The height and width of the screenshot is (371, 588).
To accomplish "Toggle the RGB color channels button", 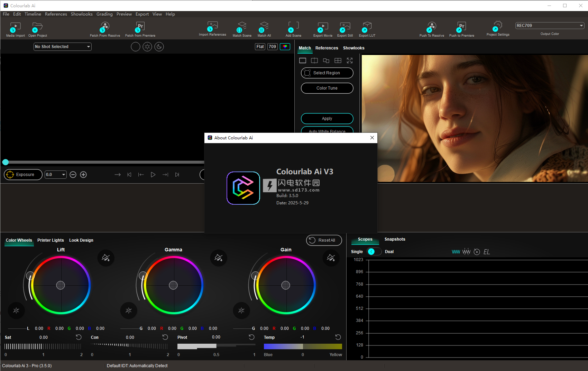I will click(x=285, y=47).
